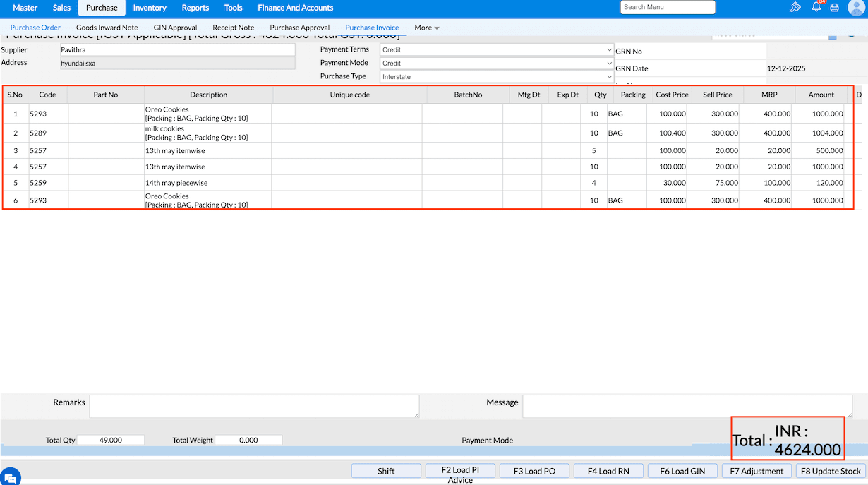Screen dimensions: 868x485
Task: Expand the More menu in subnav
Action: point(426,28)
